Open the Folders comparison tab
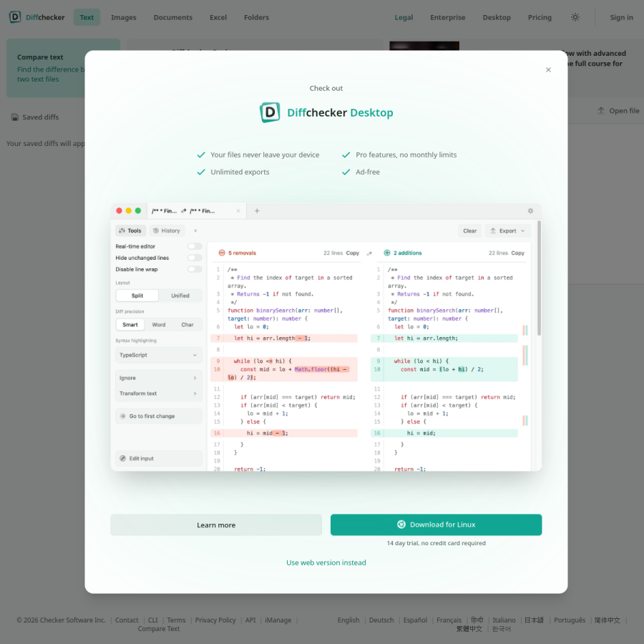Screen dimensions: 644x644 coord(256,17)
